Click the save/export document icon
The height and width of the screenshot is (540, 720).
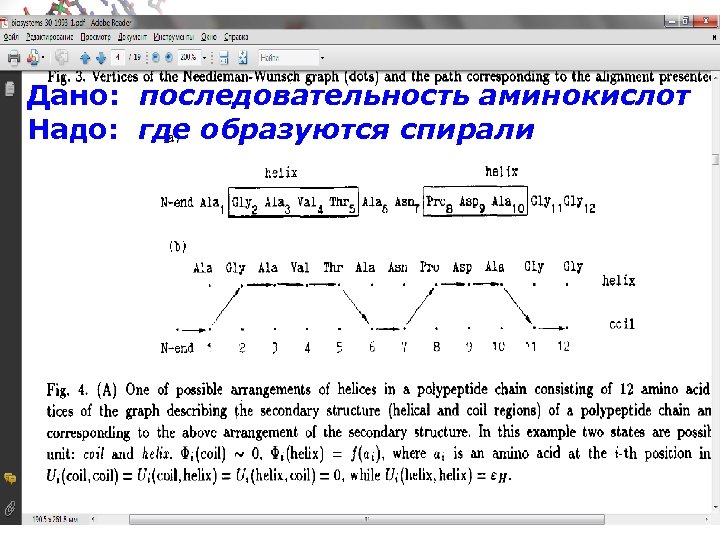tap(33, 57)
